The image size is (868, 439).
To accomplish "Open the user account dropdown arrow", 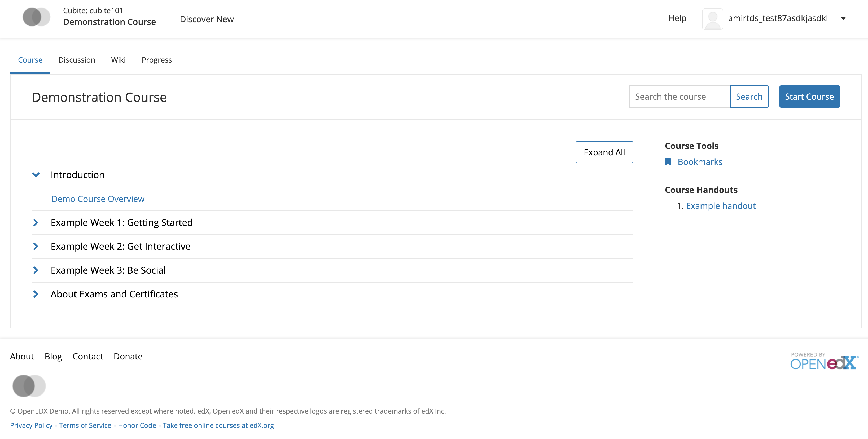I will tap(843, 19).
